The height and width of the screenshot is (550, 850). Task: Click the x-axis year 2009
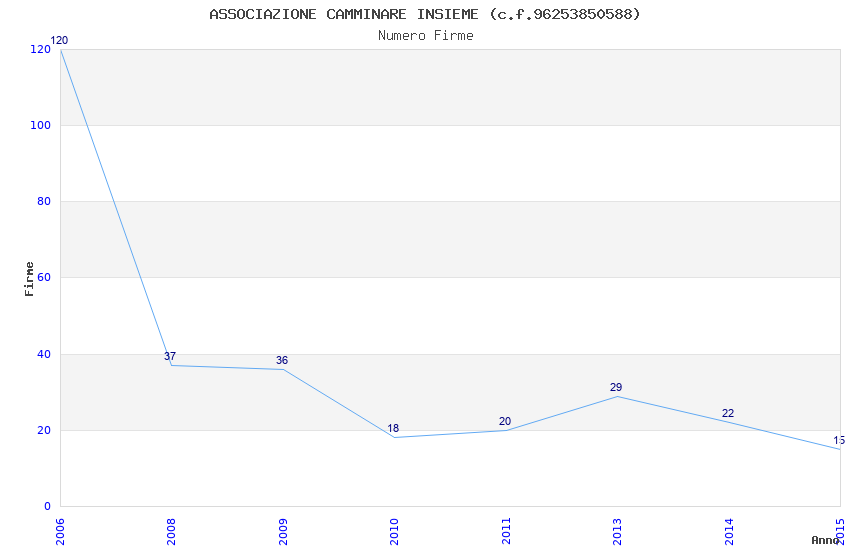click(283, 532)
